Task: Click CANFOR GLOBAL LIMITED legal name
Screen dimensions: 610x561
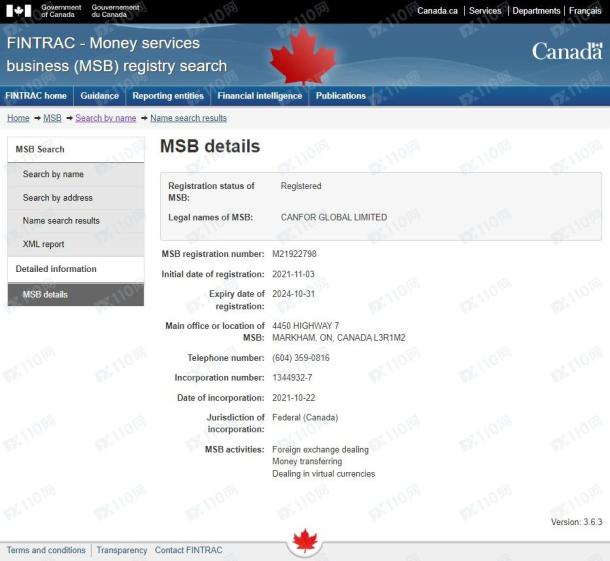Action: tap(334, 217)
